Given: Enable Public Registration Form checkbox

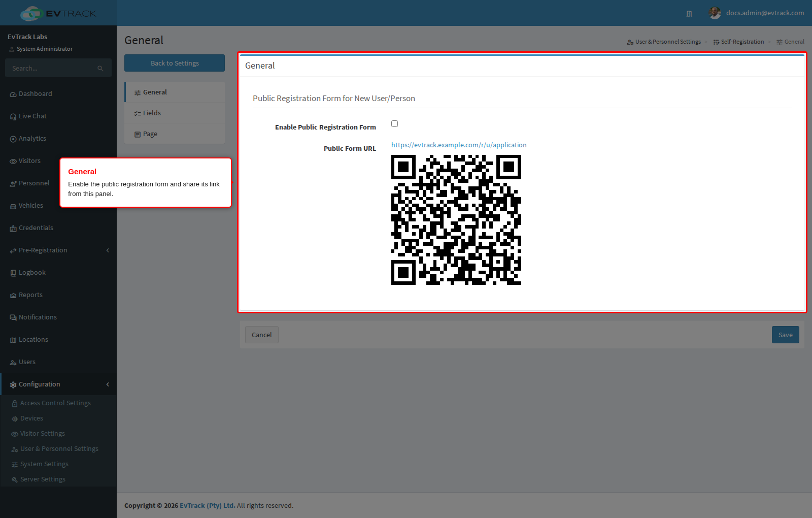Looking at the screenshot, I should coord(394,123).
